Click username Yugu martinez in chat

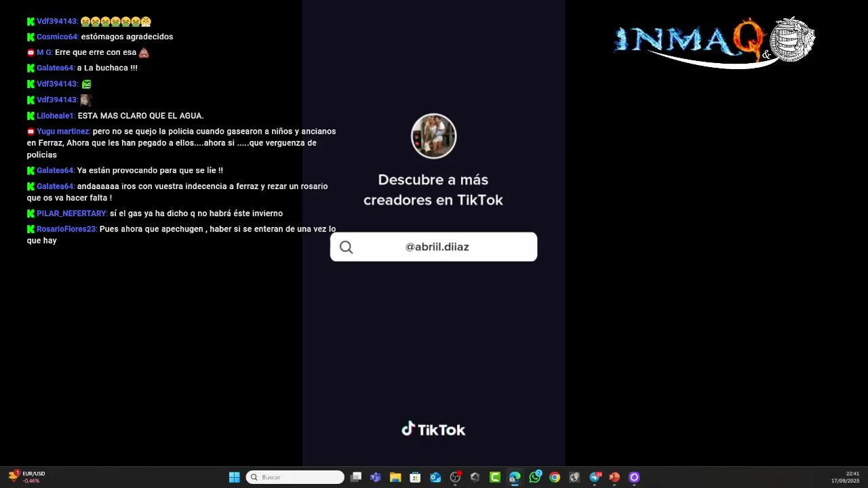(x=63, y=131)
